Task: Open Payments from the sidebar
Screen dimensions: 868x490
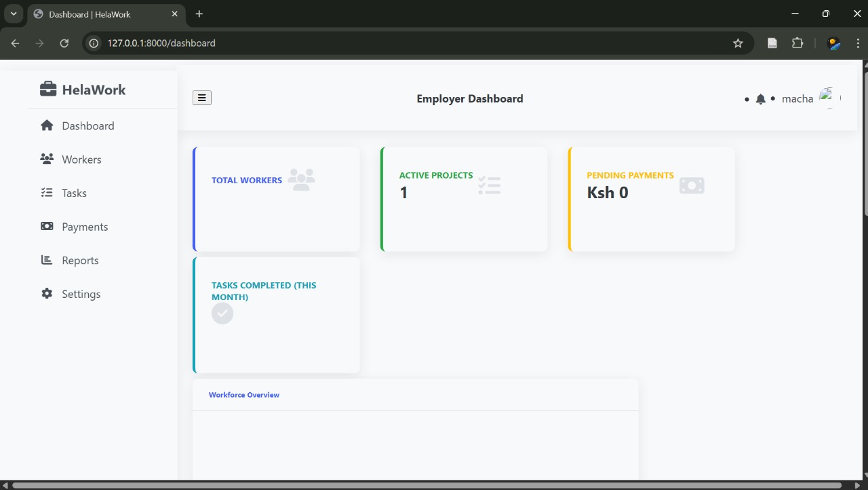Action: (x=85, y=227)
